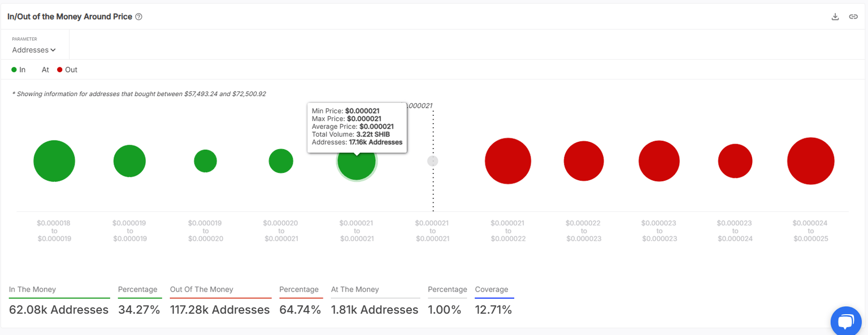Toggle the red Out legend item
This screenshot has width=868, height=335.
(x=67, y=70)
